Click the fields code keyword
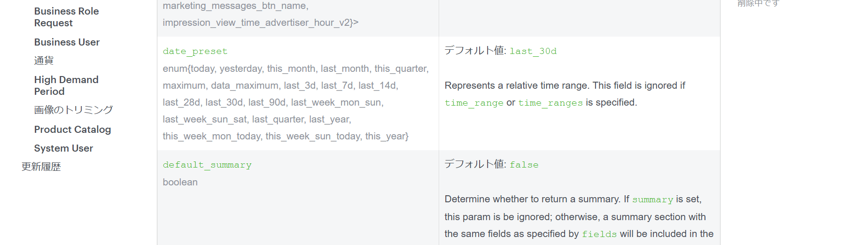 (599, 234)
